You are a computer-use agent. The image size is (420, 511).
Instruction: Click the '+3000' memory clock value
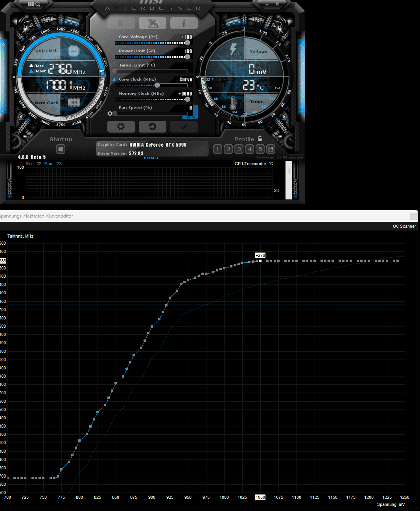point(185,94)
